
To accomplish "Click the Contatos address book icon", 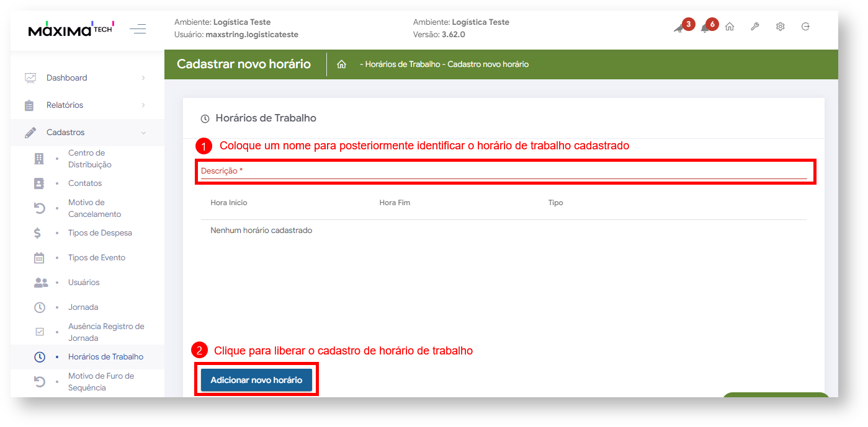I will (x=39, y=183).
